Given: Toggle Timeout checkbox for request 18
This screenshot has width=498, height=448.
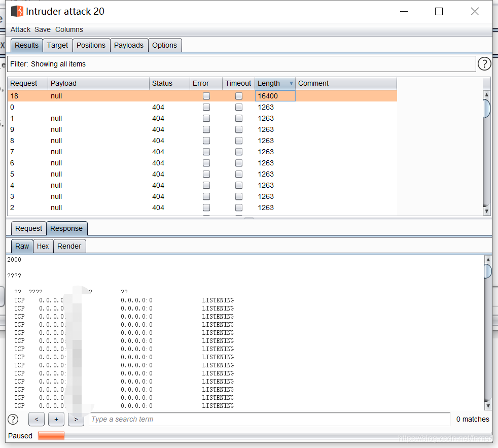Looking at the screenshot, I should pos(239,95).
